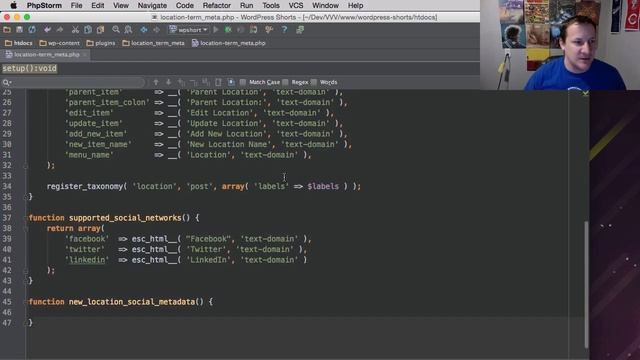The image size is (640, 360).
Task: Collapse the fold marker at line 38
Action: pyautogui.click(x=26, y=229)
